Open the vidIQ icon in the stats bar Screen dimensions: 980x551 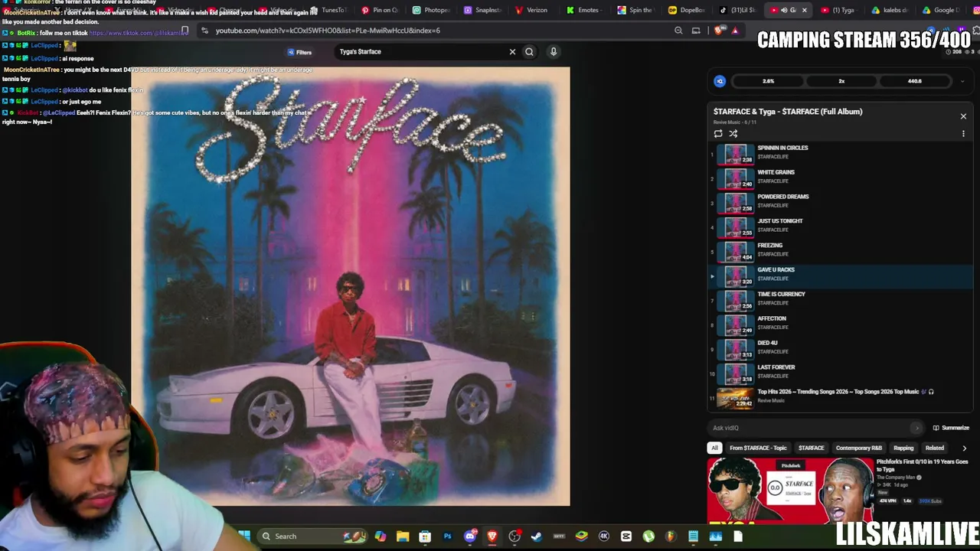[720, 81]
